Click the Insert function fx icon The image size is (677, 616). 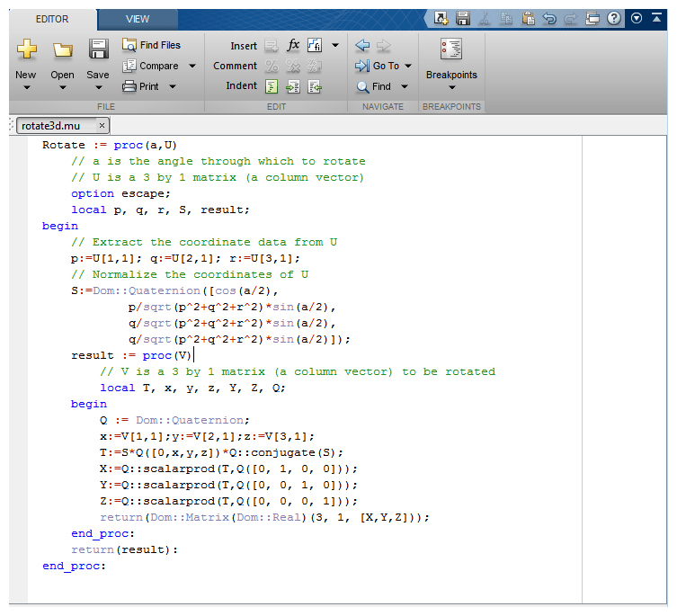[x=293, y=45]
